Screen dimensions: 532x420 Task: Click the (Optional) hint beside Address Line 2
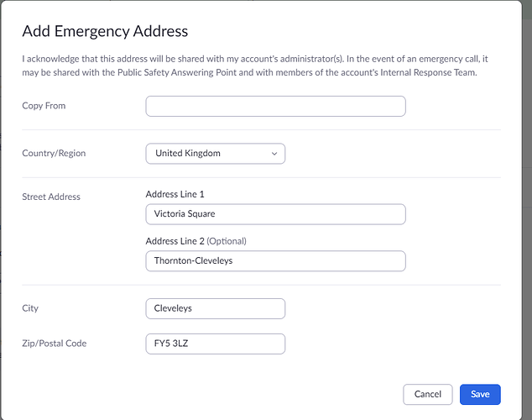pos(227,241)
